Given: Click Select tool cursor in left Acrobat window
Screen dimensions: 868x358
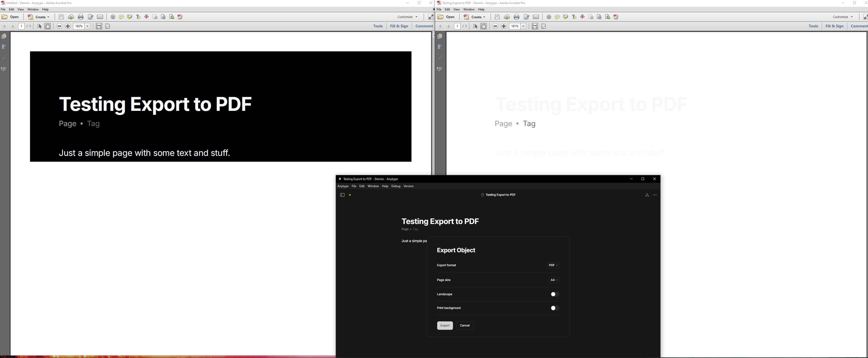Looking at the screenshot, I should [39, 26].
